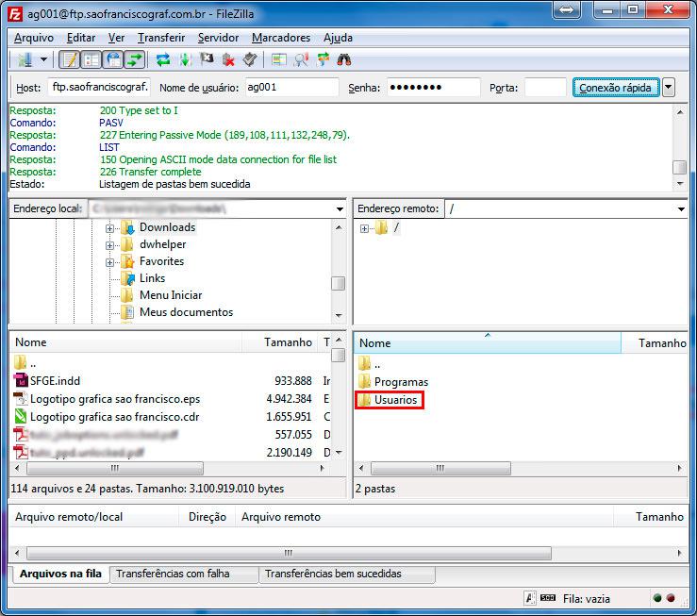This screenshot has height=616, width=697.
Task: Select the remote Programas folder
Action: (401, 382)
